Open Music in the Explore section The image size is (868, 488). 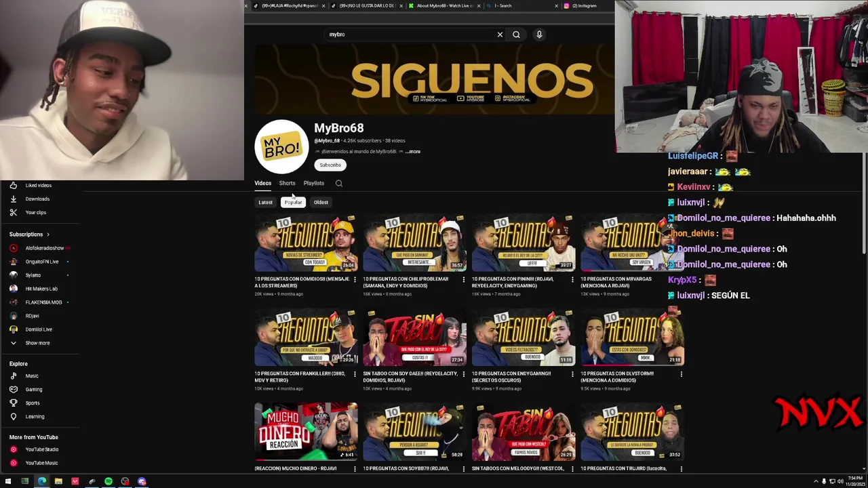[x=31, y=375]
